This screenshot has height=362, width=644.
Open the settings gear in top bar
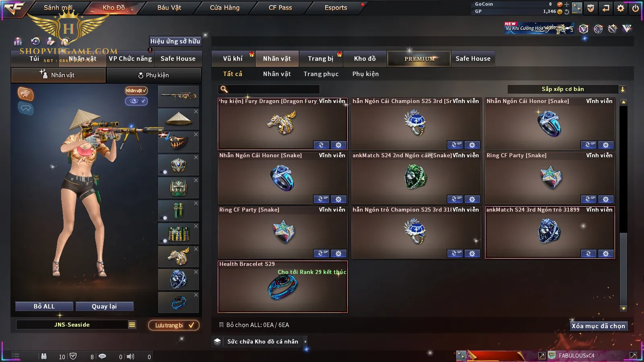click(621, 8)
